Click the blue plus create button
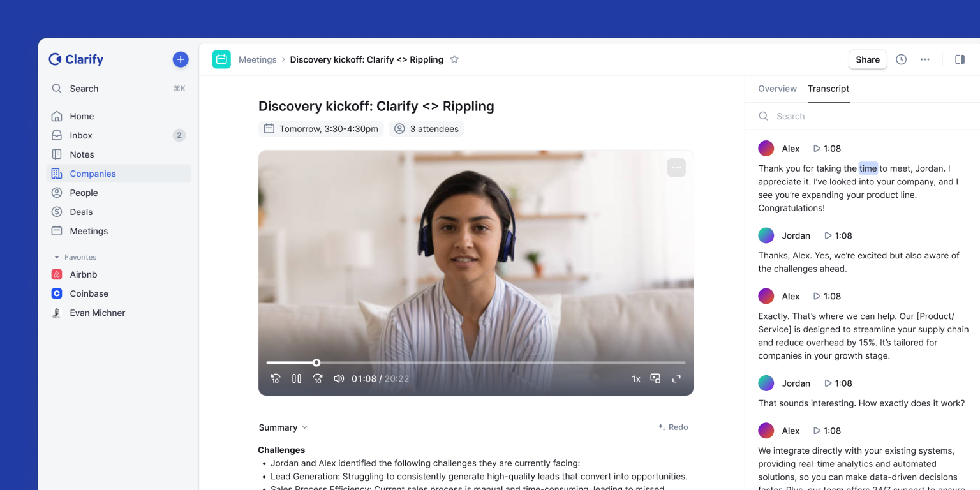Viewport: 980px width, 490px height. (x=181, y=59)
